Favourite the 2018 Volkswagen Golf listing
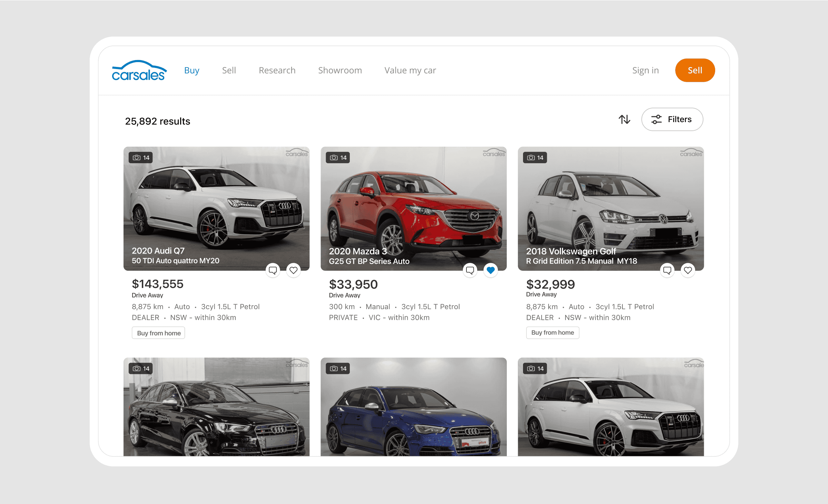This screenshot has width=828, height=504. coord(688,270)
